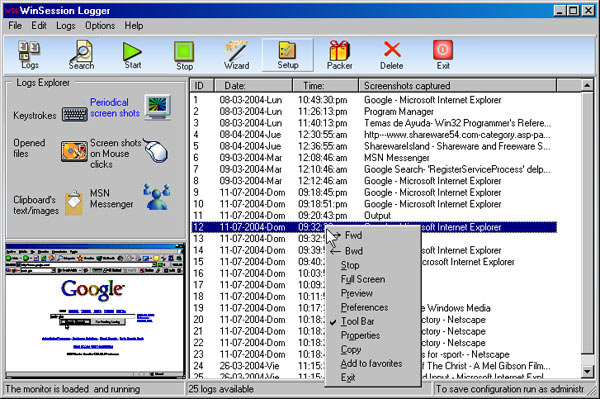600x399 pixels.
Task: Click the ID column header
Action: (x=202, y=85)
